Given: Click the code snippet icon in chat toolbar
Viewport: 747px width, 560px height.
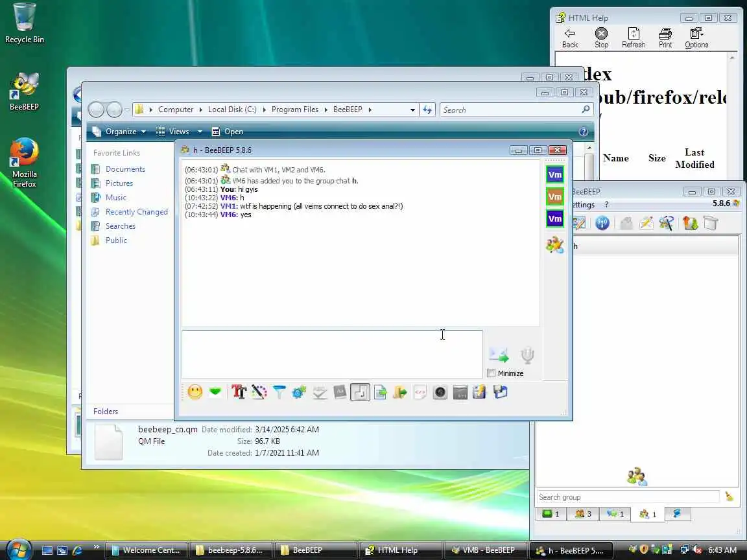Looking at the screenshot, I should click(420, 392).
